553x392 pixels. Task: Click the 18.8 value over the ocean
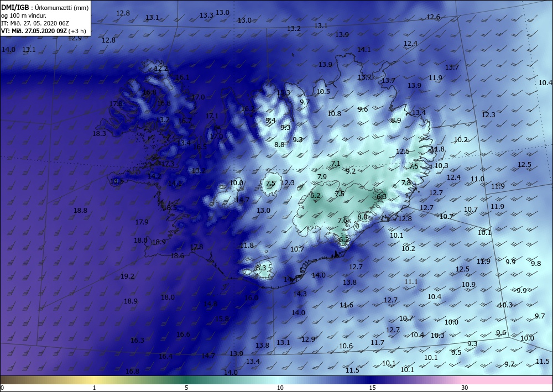click(x=80, y=211)
